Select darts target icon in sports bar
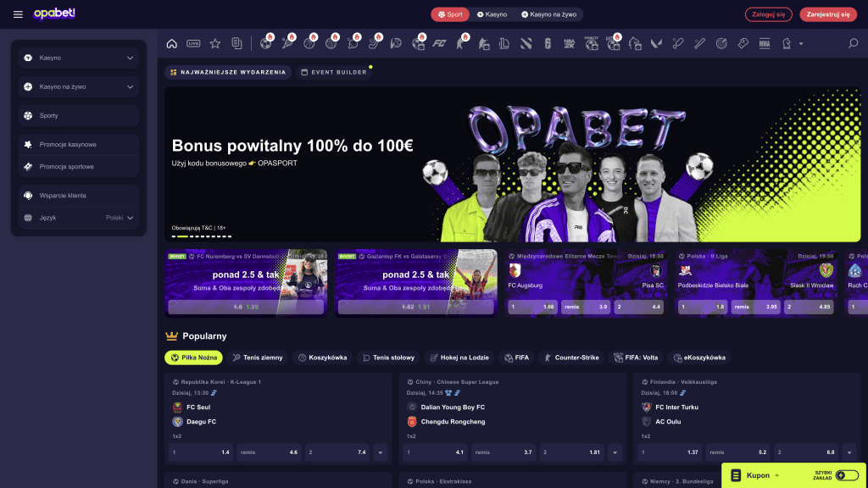Image resolution: width=868 pixels, height=488 pixels. click(721, 44)
